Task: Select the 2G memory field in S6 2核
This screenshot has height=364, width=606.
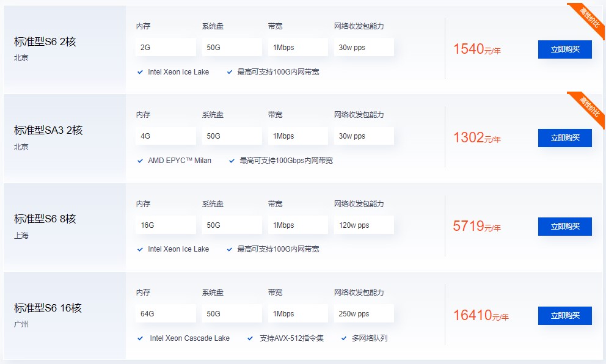Action: [166, 47]
